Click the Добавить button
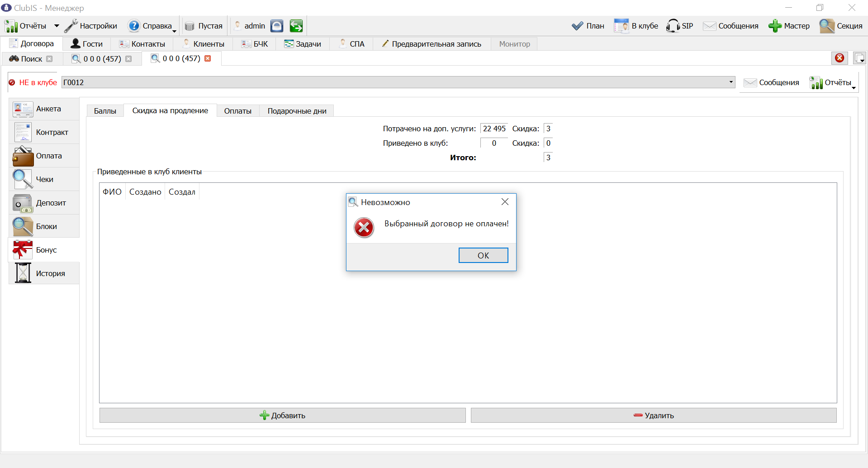Screen dimensions: 868x468 [282, 415]
